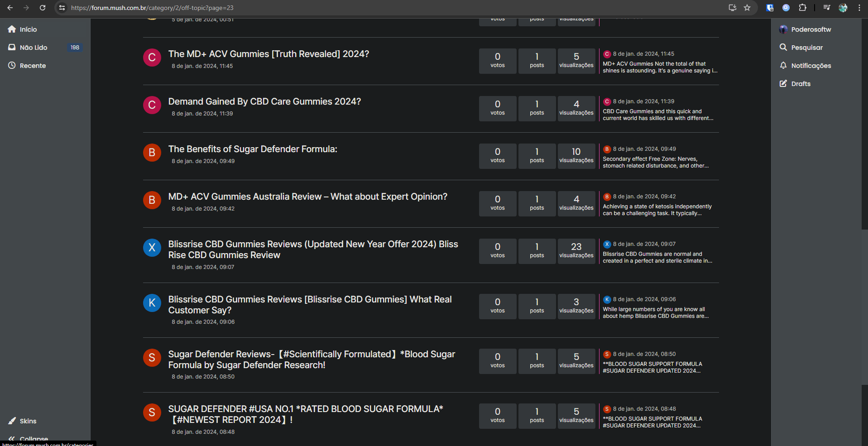Image resolution: width=868 pixels, height=446 pixels.
Task: Click the Drafts pencil icon
Action: [x=783, y=83]
